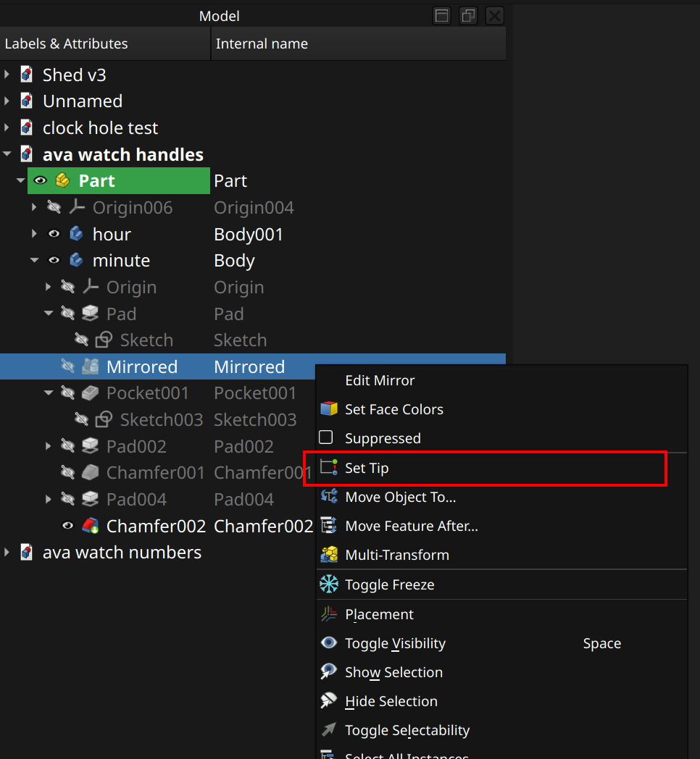700x759 pixels.
Task: Show the hidden Mirrored feature
Action: [x=68, y=366]
